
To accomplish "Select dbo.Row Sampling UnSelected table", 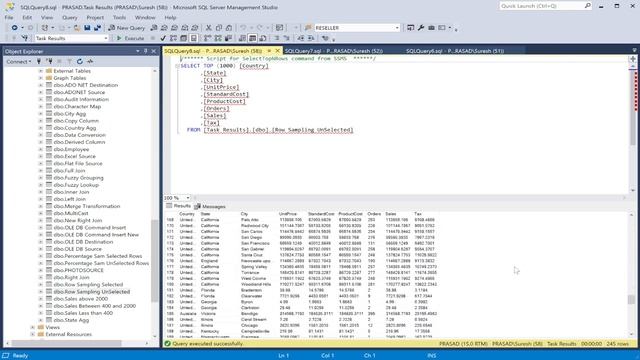I will (91, 292).
